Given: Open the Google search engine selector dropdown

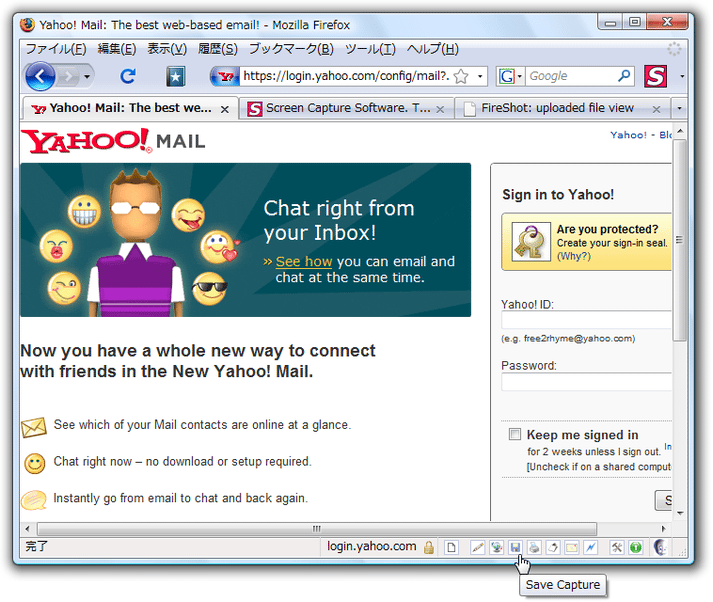Looking at the screenshot, I should tap(510, 76).
